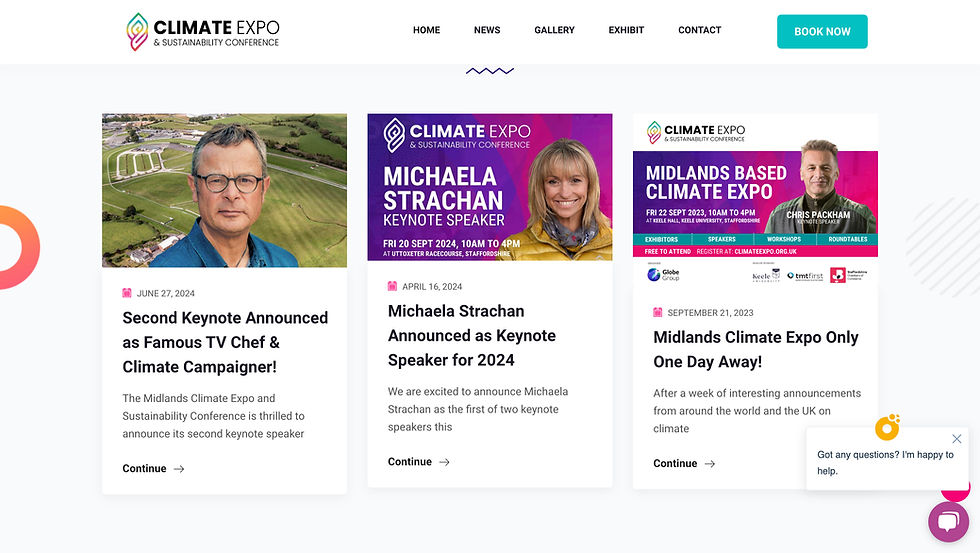The image size is (980, 553).
Task: Click the orange chatbot avatar icon
Action: 887,427
